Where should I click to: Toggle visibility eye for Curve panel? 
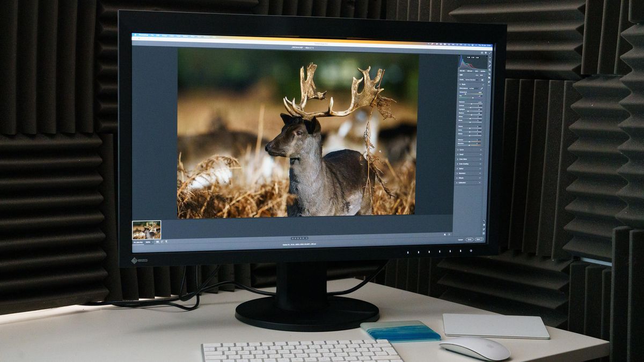482,150
